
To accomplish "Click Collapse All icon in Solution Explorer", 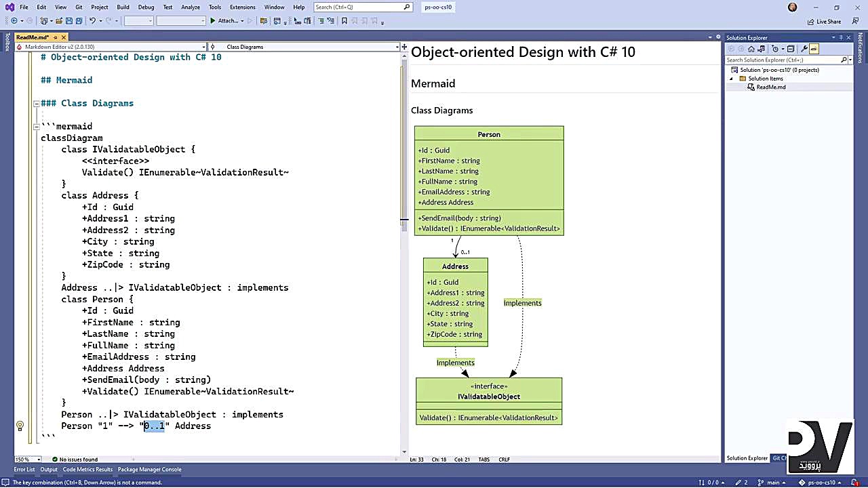I will [x=791, y=49].
